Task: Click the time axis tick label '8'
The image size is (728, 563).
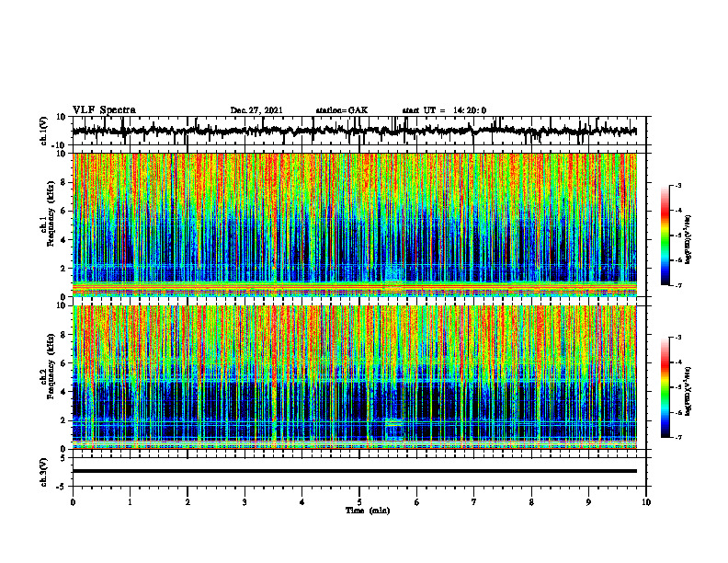Action: pyautogui.click(x=531, y=502)
